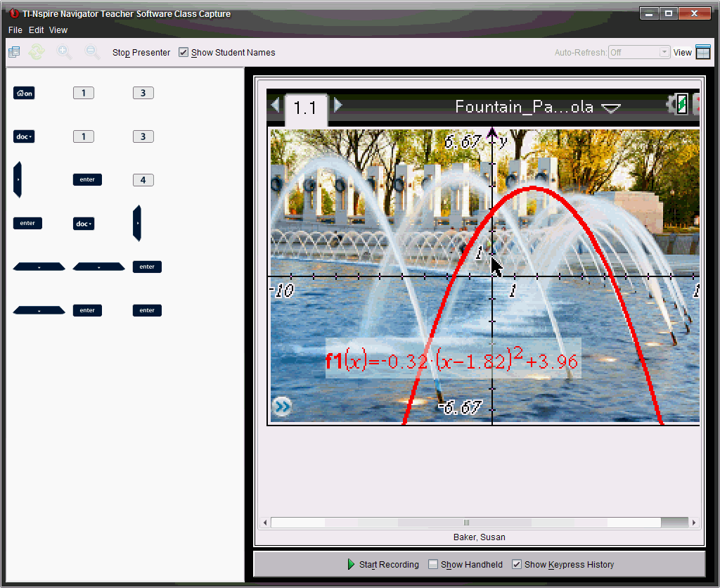Click the Start Recording button label
720x588 pixels.
[x=389, y=564]
